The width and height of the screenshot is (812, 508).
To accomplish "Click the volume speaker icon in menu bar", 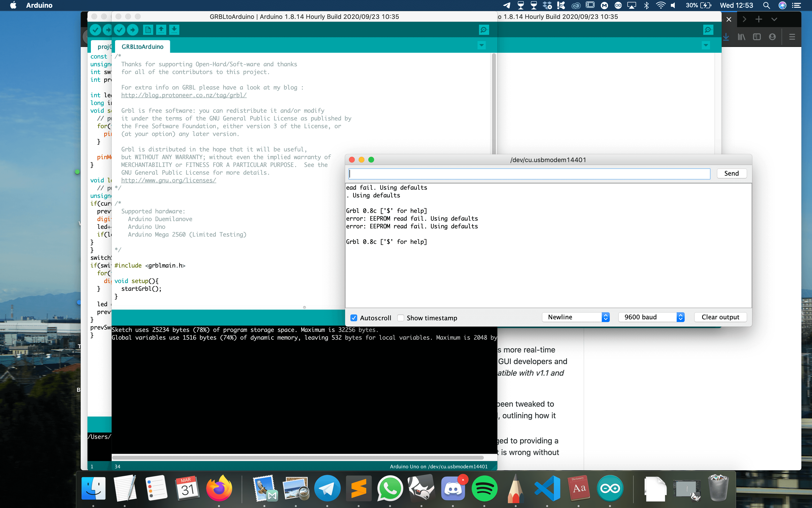I will click(673, 5).
